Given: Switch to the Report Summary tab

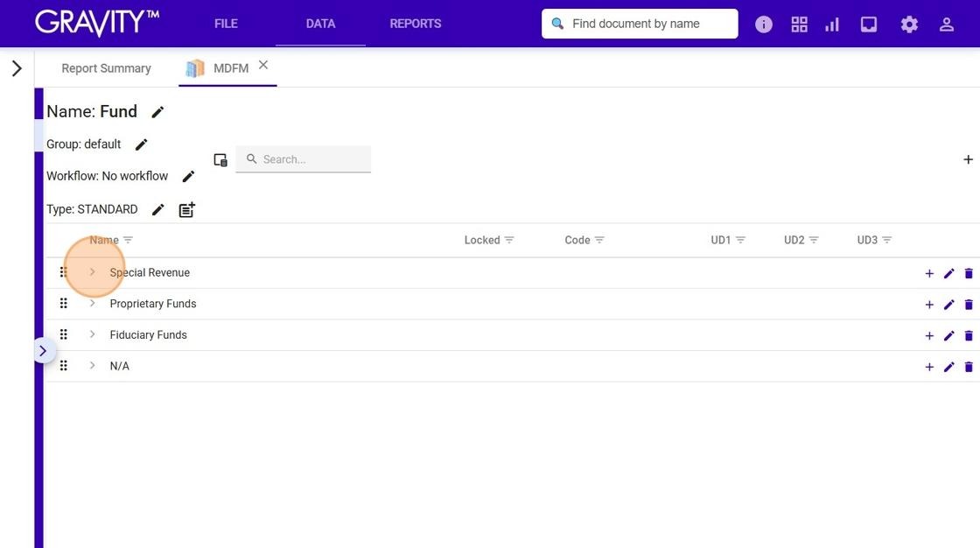Looking at the screenshot, I should coord(106,68).
